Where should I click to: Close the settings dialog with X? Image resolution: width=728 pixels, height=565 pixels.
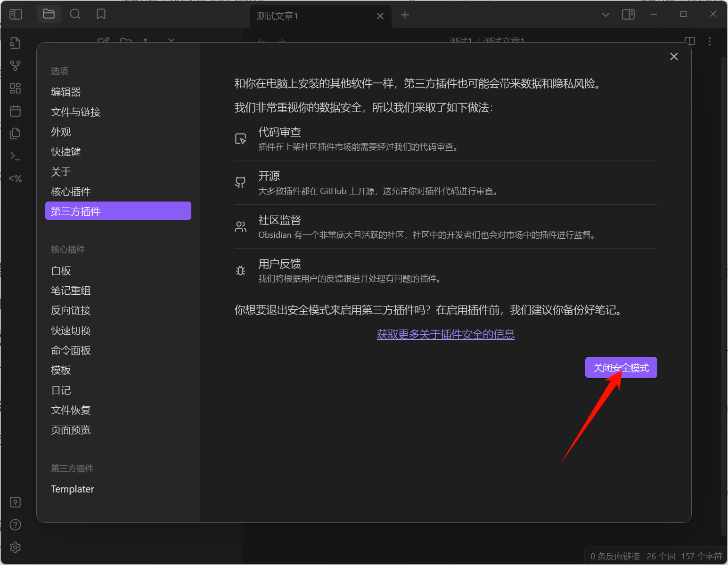coord(674,56)
